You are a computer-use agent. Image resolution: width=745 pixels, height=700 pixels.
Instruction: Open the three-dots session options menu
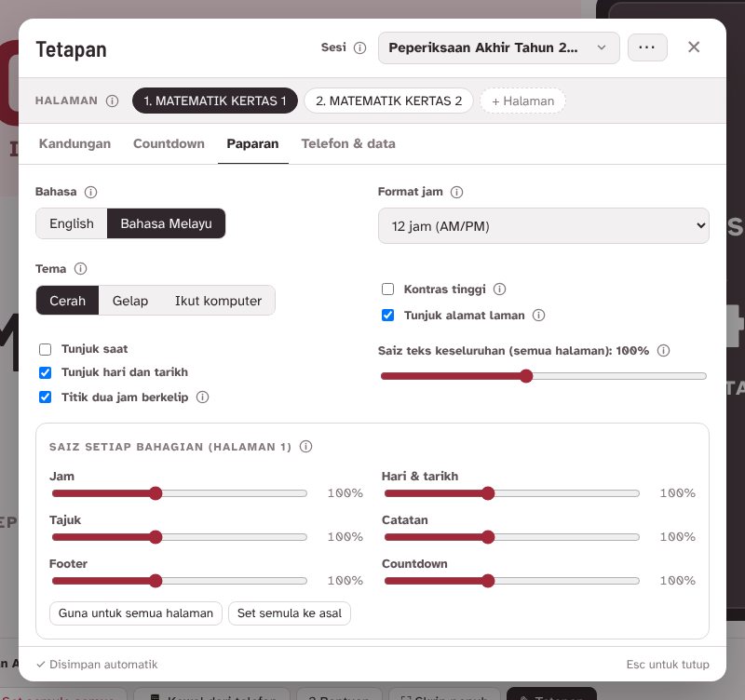[647, 47]
